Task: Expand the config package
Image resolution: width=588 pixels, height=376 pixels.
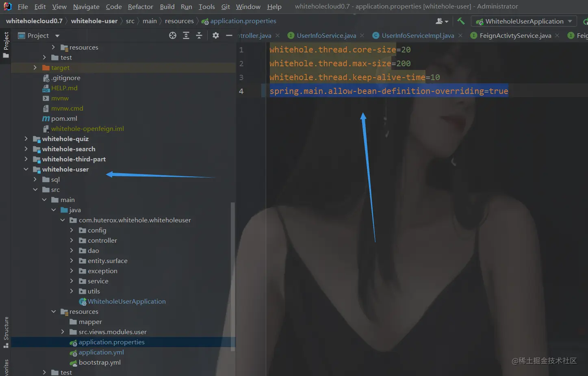Action: pyautogui.click(x=72, y=230)
